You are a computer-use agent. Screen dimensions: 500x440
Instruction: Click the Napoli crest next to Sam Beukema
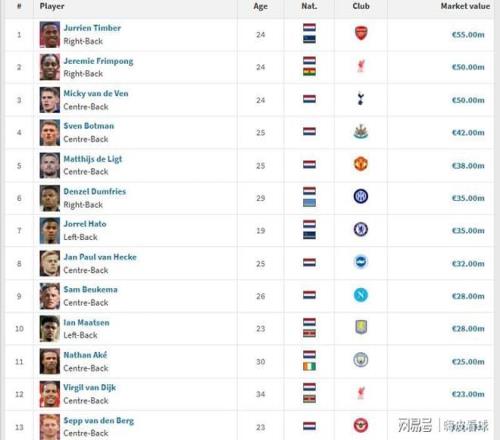pyautogui.click(x=361, y=295)
